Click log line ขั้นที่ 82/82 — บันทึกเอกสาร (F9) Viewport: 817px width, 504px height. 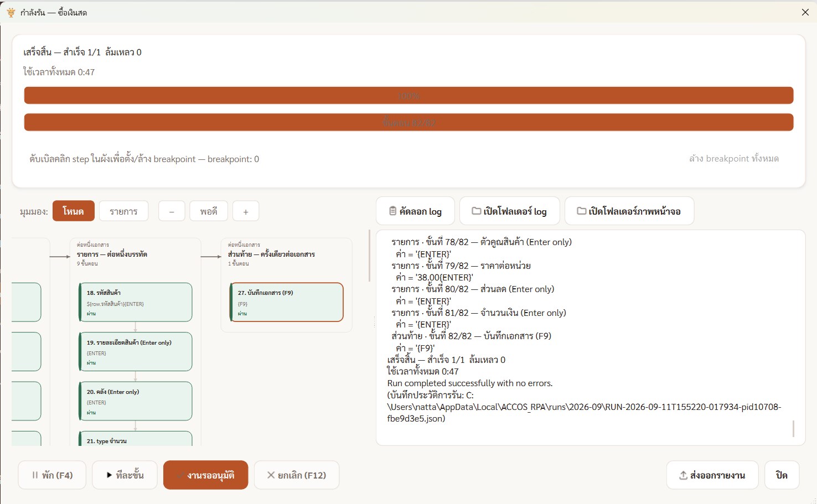coord(471,336)
